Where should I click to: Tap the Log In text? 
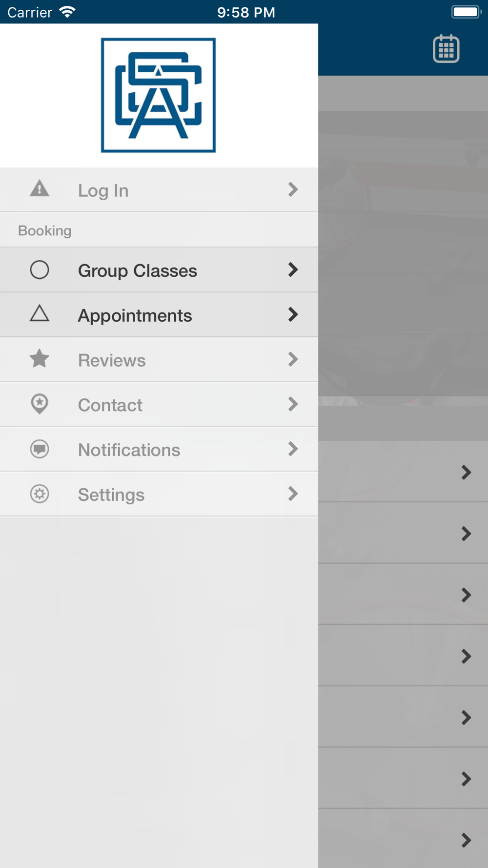tap(103, 190)
